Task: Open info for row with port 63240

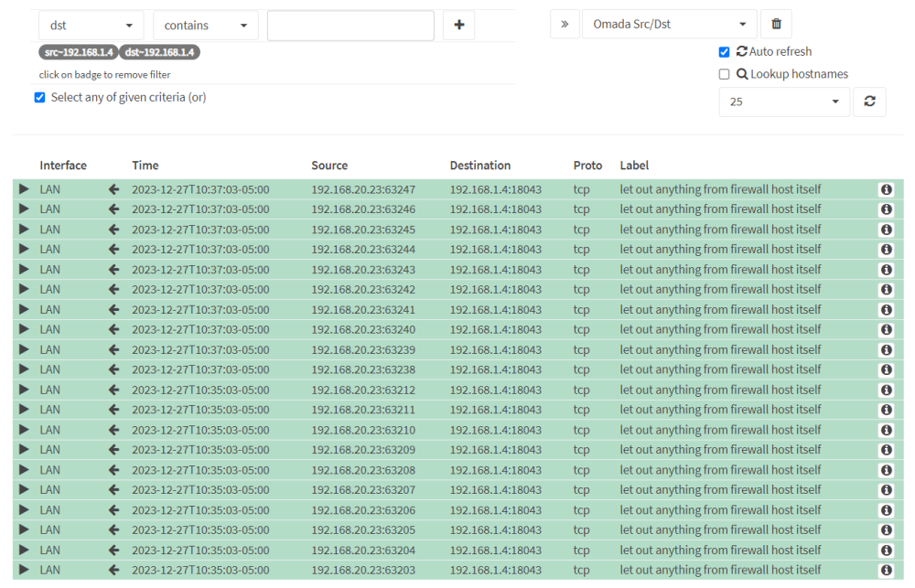Action: [x=886, y=329]
